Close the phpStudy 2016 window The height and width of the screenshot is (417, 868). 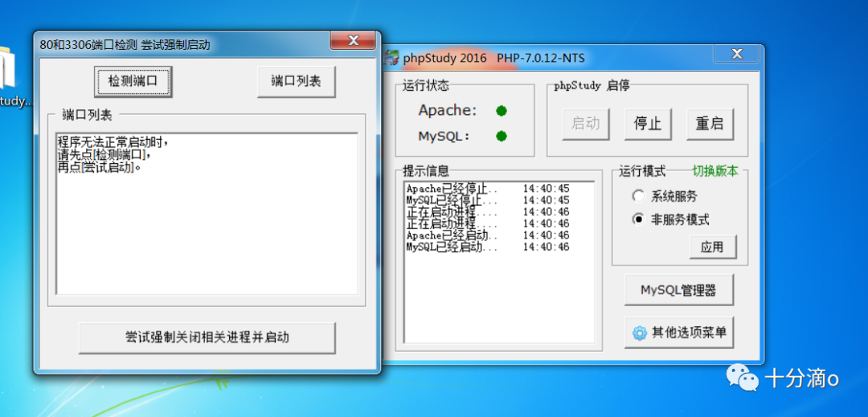737,53
